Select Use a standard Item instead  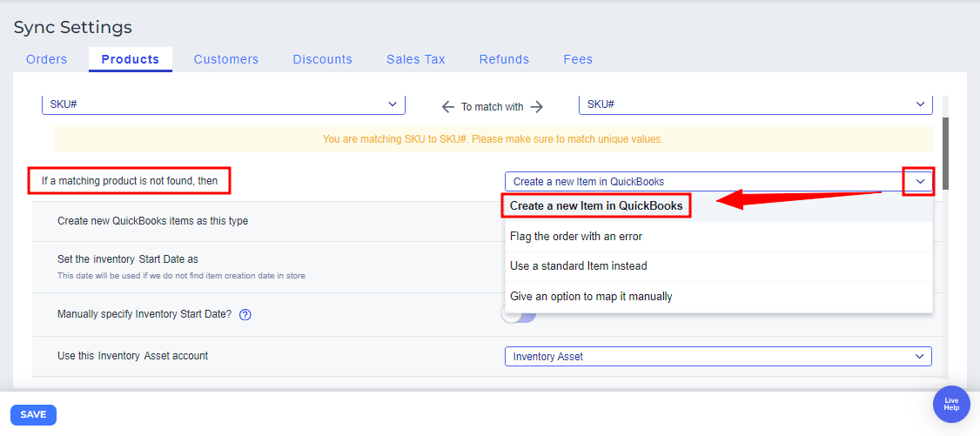point(719,266)
